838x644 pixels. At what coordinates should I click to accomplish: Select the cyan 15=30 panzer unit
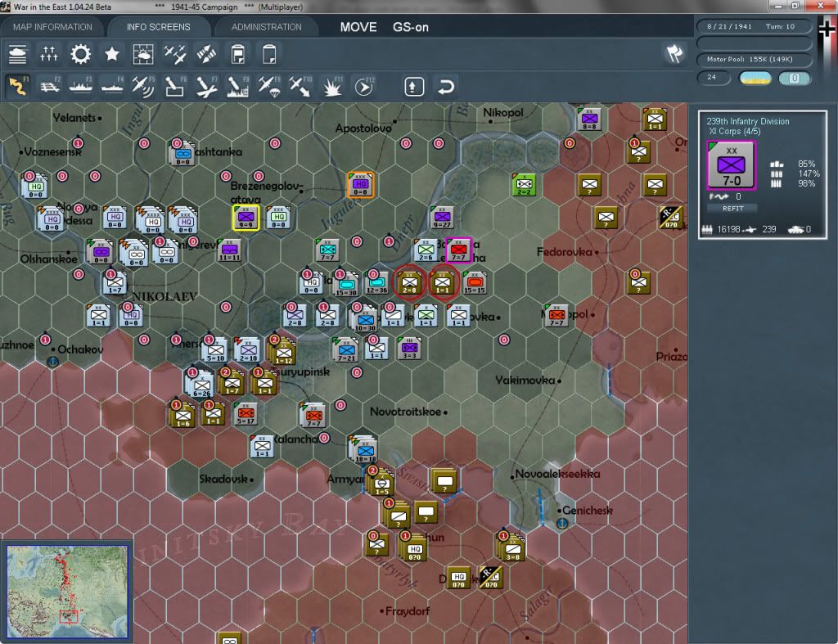pyautogui.click(x=347, y=283)
